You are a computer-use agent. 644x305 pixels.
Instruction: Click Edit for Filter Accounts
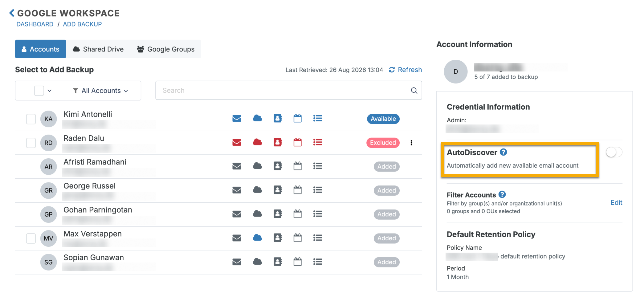click(x=616, y=202)
